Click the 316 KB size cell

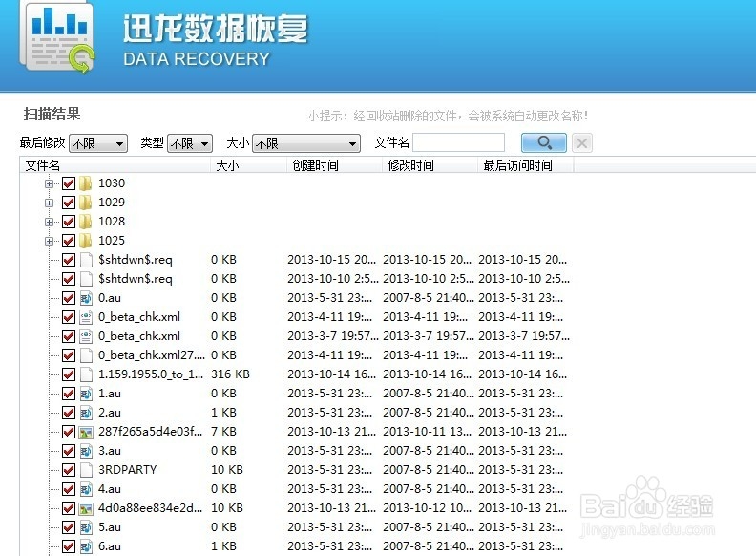click(x=230, y=374)
